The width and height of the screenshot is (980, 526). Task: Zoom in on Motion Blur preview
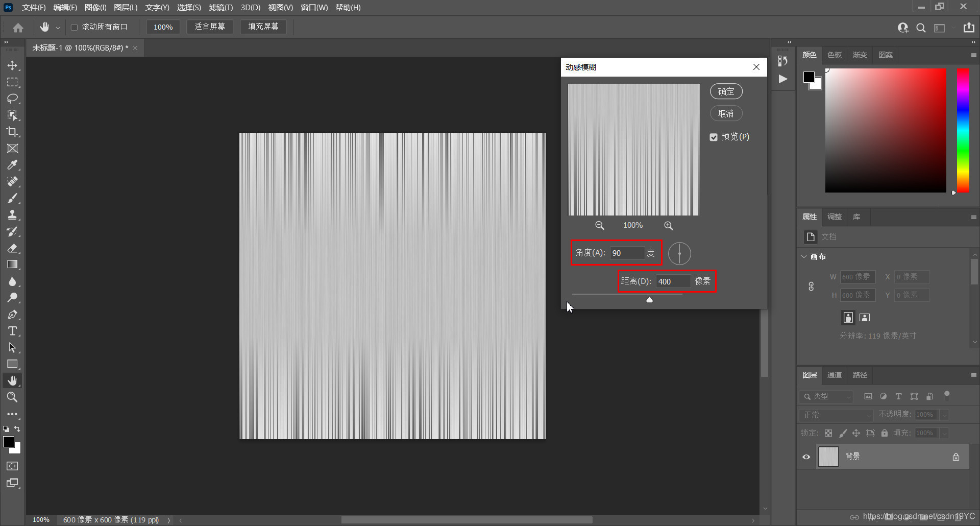click(669, 226)
